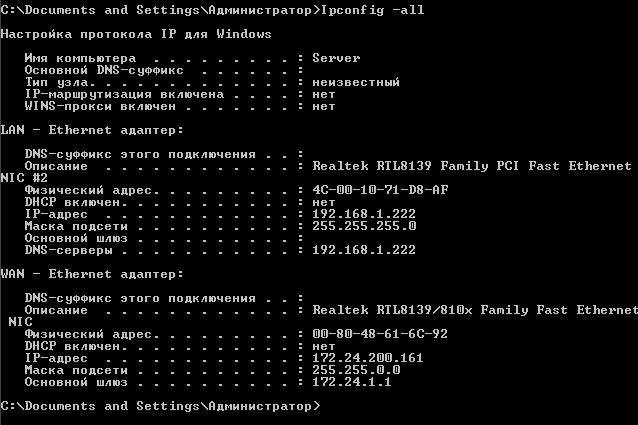
Task: Click the WAN IP address 172.24.200.161
Action: point(368,357)
